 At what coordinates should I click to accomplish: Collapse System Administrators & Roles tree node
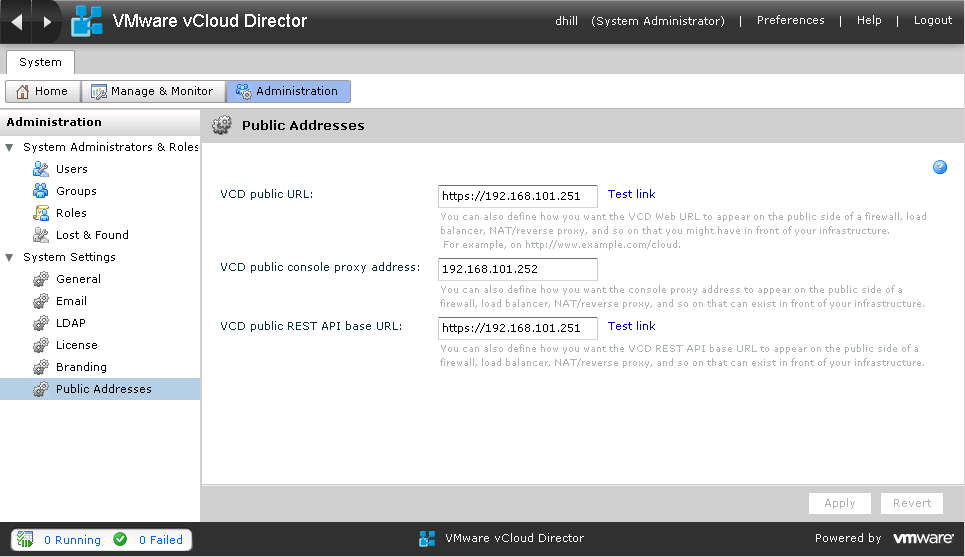(9, 148)
